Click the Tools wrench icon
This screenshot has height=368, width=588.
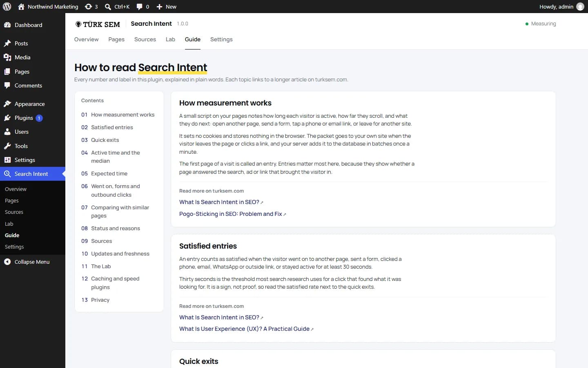(x=7, y=146)
